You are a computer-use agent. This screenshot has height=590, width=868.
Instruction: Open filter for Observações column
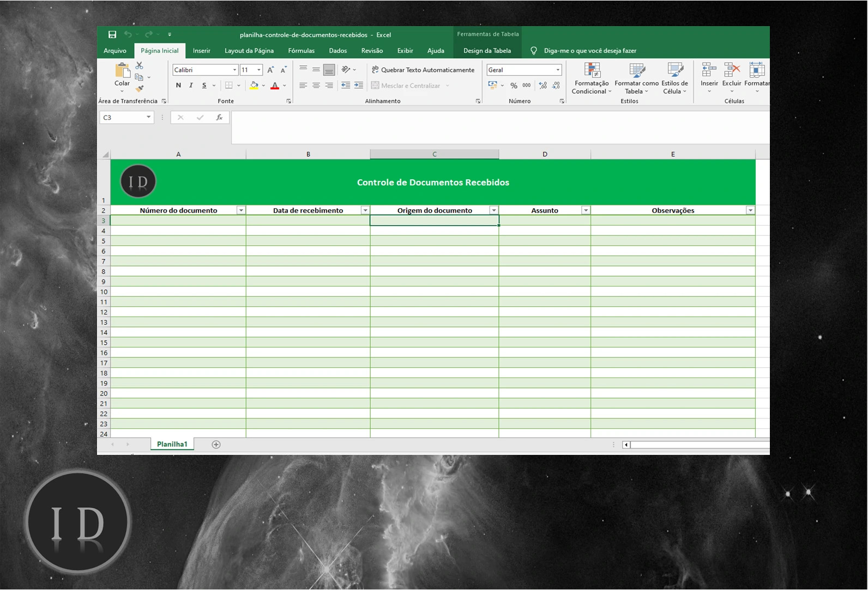pyautogui.click(x=750, y=210)
